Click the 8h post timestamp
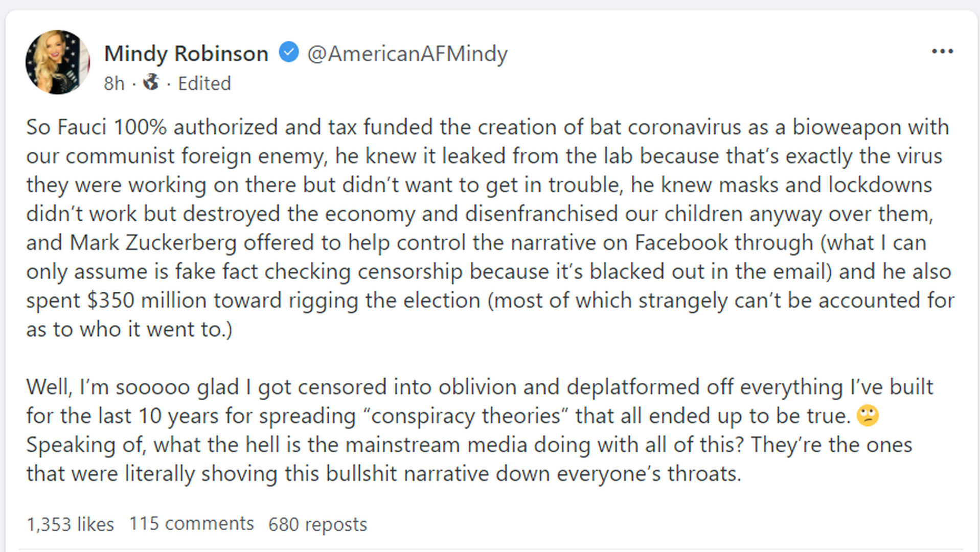The image size is (980, 552). coord(114,83)
